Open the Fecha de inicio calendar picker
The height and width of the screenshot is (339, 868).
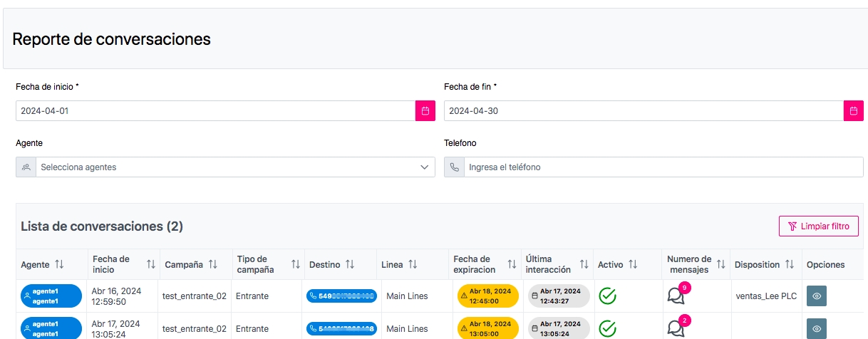click(x=425, y=111)
